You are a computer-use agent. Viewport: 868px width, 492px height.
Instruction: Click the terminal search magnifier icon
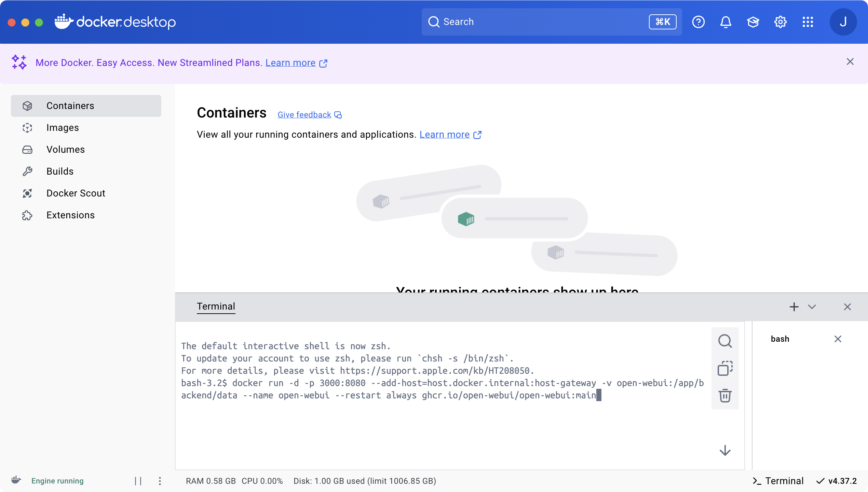coord(725,341)
